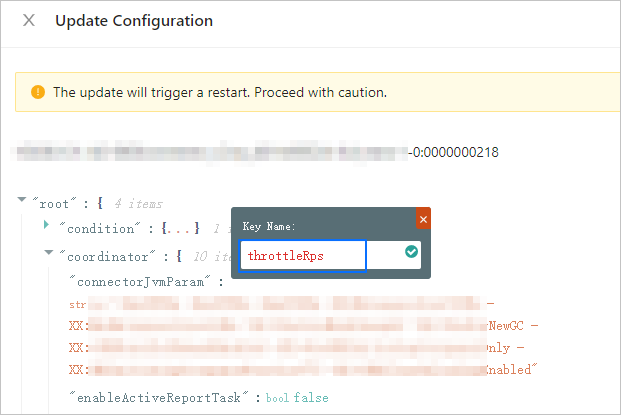Image resolution: width=621 pixels, height=415 pixels.
Task: Click the throttleRps key name field
Action: click(x=302, y=255)
